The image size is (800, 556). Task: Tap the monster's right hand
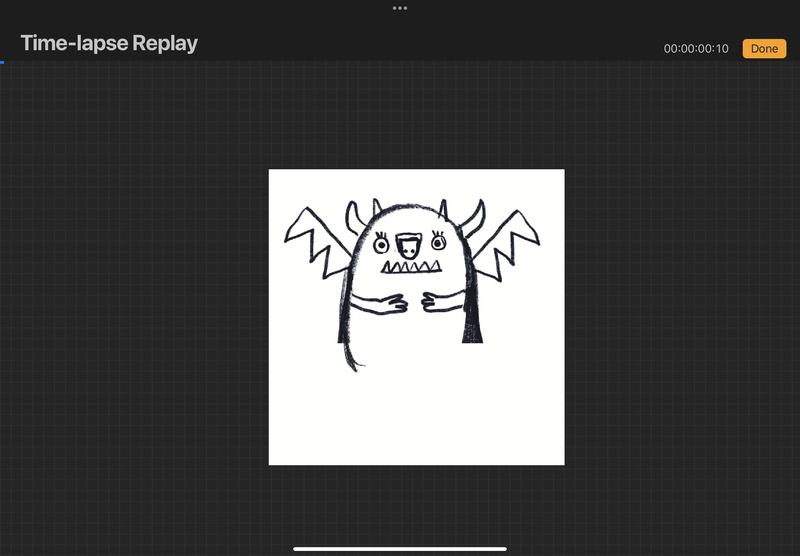[436, 301]
